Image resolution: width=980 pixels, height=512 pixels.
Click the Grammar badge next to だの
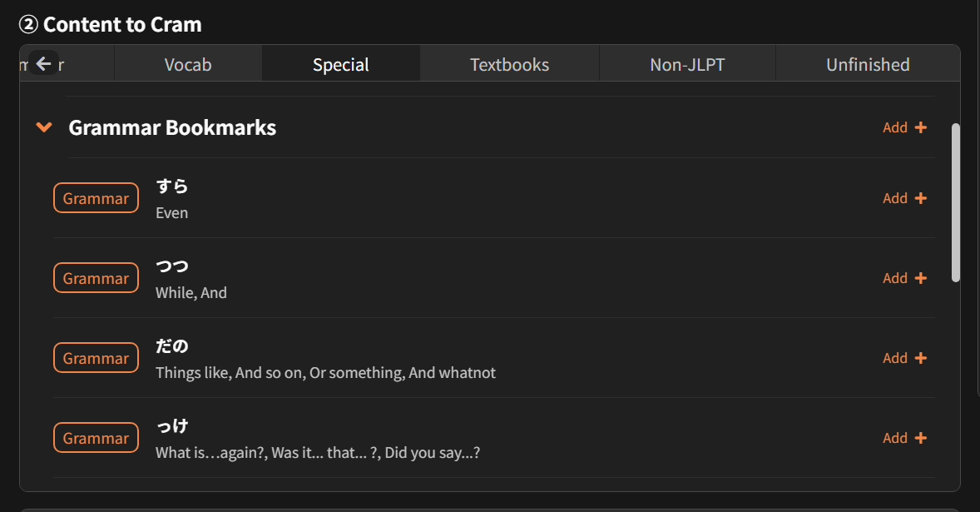pyautogui.click(x=96, y=358)
